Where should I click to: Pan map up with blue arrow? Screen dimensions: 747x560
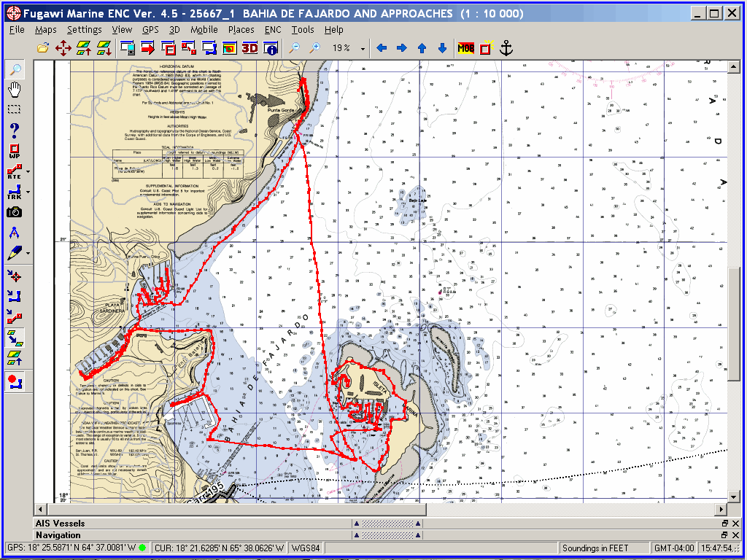(x=422, y=47)
